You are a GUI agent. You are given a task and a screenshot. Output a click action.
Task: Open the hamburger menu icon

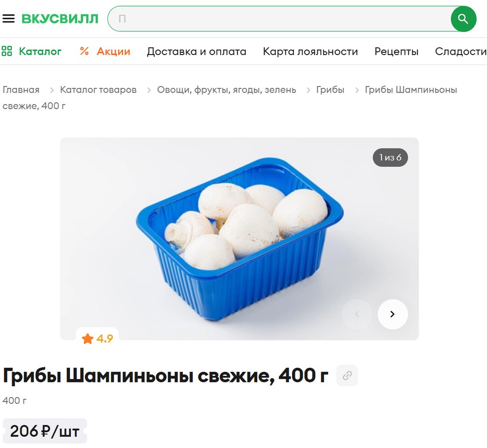point(9,19)
